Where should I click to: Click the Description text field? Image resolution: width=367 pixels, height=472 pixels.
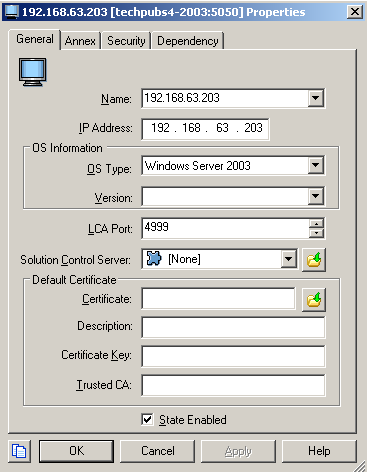[233, 327]
